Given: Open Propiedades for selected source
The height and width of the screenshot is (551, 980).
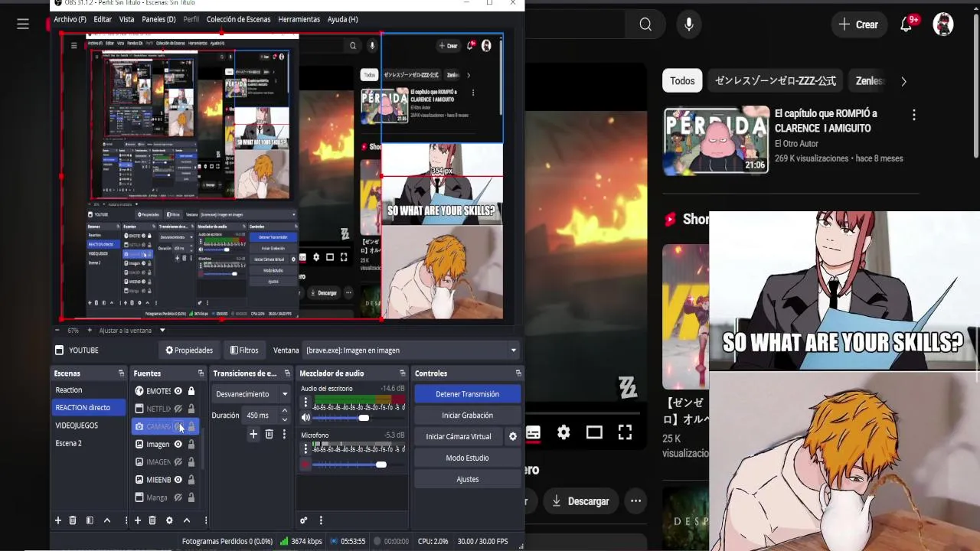Looking at the screenshot, I should tap(189, 350).
